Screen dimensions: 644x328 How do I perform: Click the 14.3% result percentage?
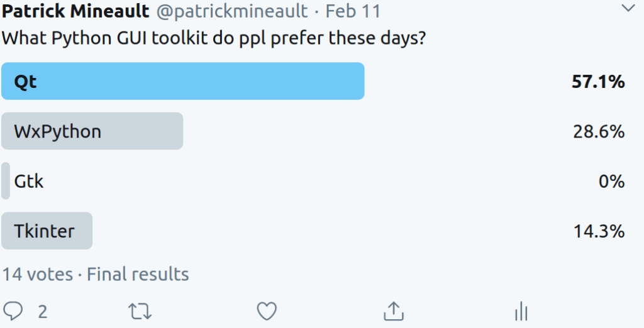(599, 231)
